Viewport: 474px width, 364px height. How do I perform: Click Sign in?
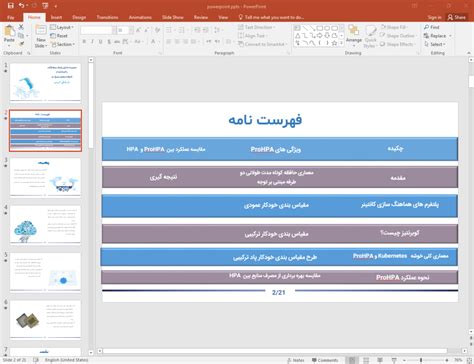tap(434, 17)
